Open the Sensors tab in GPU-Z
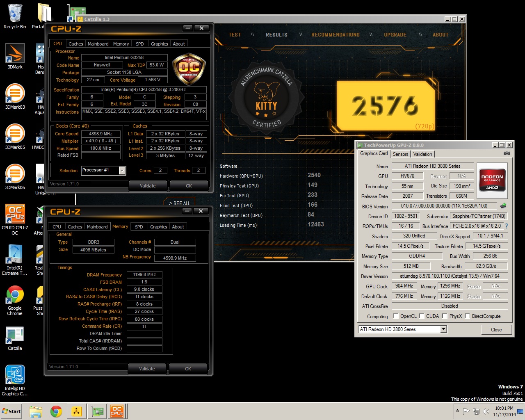Image resolution: width=525 pixels, height=420 pixels. 401,154
